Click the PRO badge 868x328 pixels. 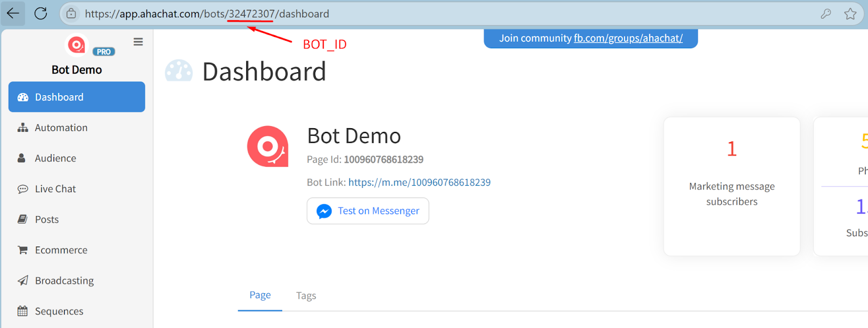(104, 52)
